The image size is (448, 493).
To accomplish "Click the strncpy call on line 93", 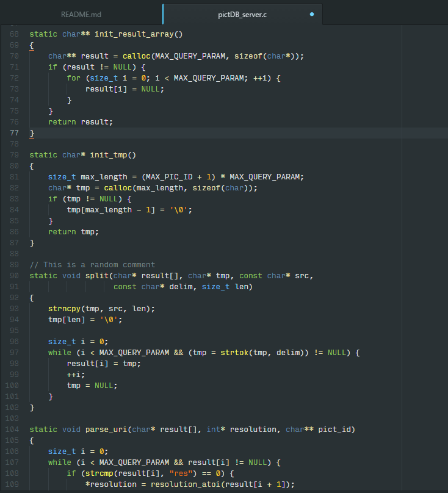I will click(x=65, y=309).
